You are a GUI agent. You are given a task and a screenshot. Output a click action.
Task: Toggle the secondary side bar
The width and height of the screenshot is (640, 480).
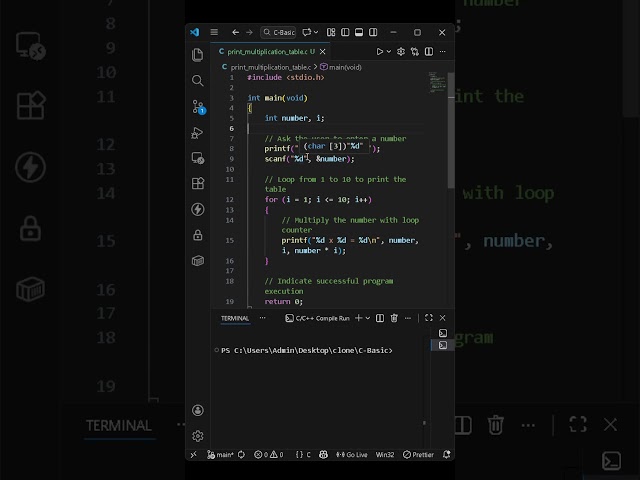coord(373,32)
